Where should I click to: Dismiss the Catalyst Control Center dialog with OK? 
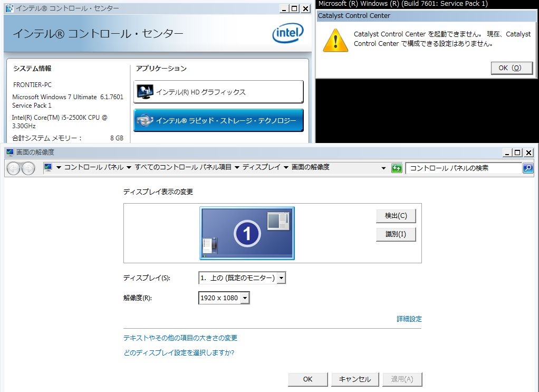(512, 68)
